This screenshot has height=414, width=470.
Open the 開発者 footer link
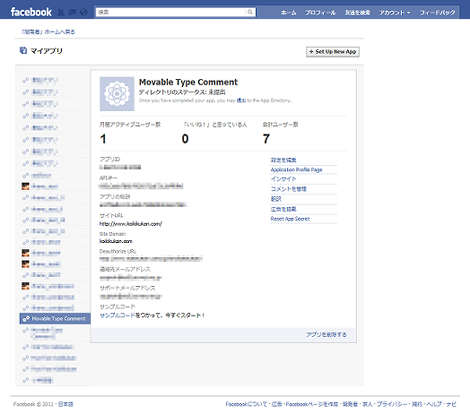[350, 404]
